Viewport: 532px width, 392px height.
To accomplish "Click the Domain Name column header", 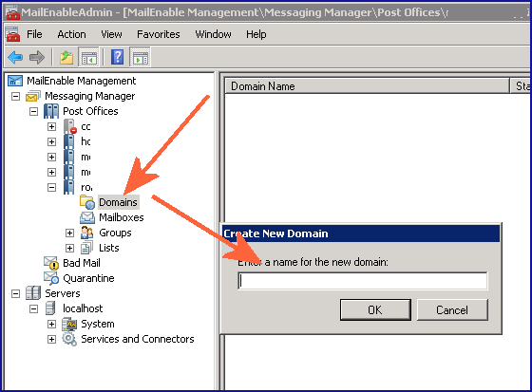I will pyautogui.click(x=367, y=86).
